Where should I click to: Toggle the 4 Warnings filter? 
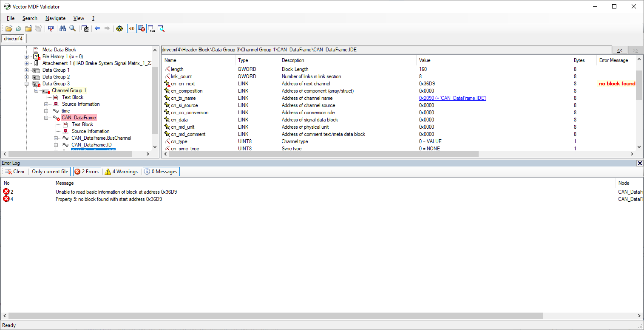[x=121, y=171]
